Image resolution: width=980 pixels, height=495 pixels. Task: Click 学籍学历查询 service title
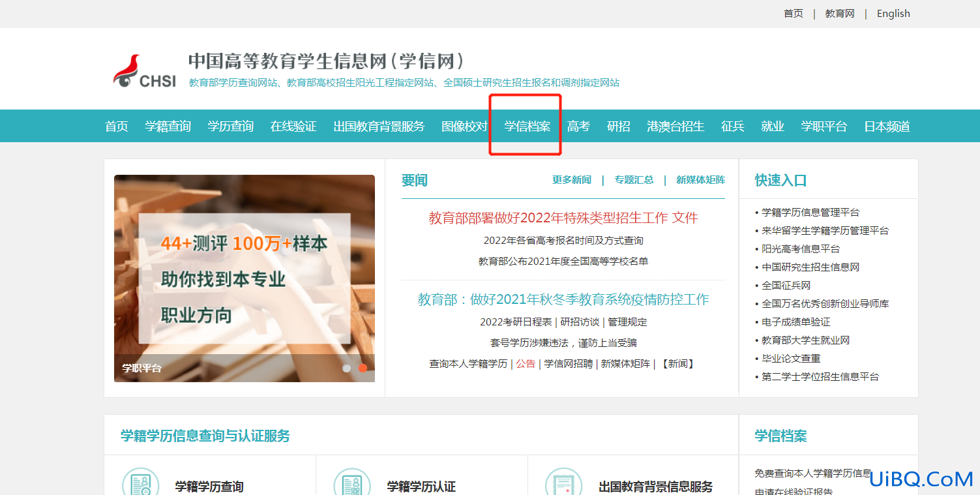tap(209, 487)
